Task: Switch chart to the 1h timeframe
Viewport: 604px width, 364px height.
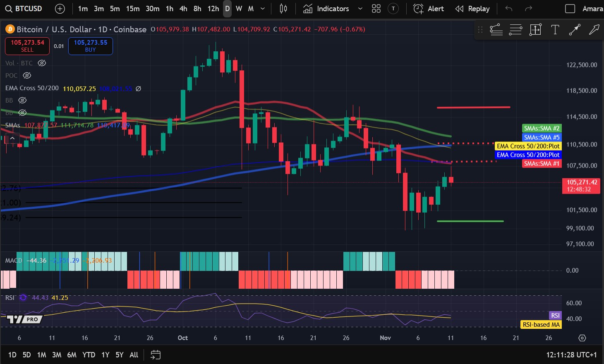Action: [x=170, y=9]
